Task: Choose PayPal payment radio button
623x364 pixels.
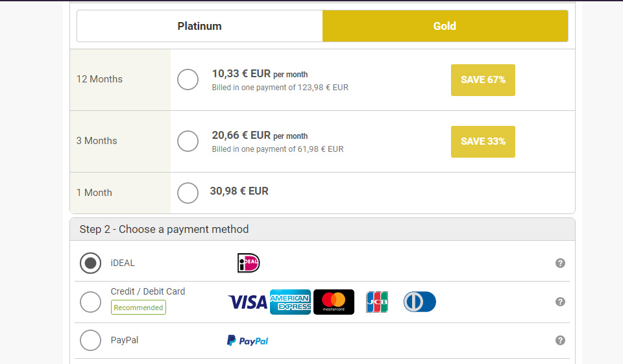Action: pyautogui.click(x=90, y=340)
